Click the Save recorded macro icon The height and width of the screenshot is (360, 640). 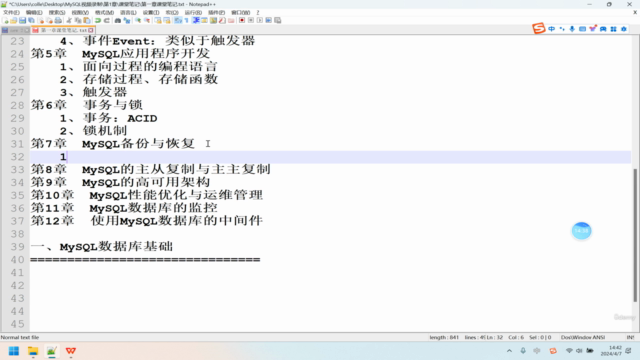pyautogui.click(x=278, y=20)
